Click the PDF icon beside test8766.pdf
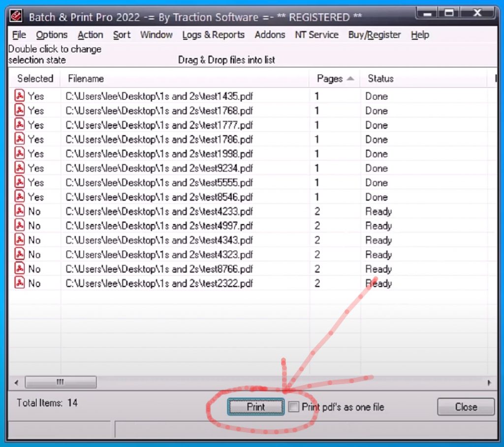Image resolution: width=504 pixels, height=447 pixels. (18, 268)
